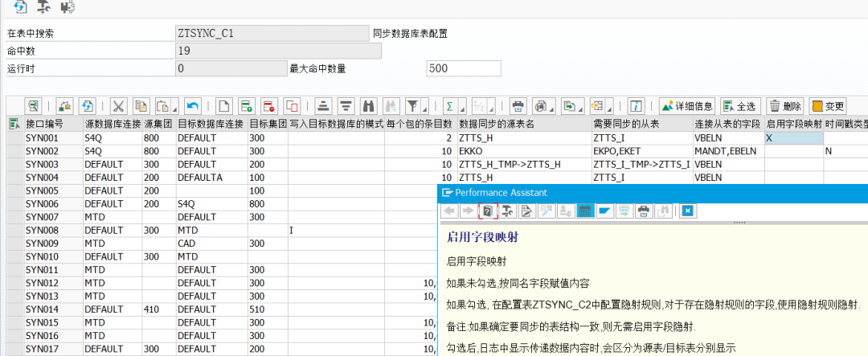868x356 pixels.
Task: Click the 详细信息 button
Action: (687, 106)
